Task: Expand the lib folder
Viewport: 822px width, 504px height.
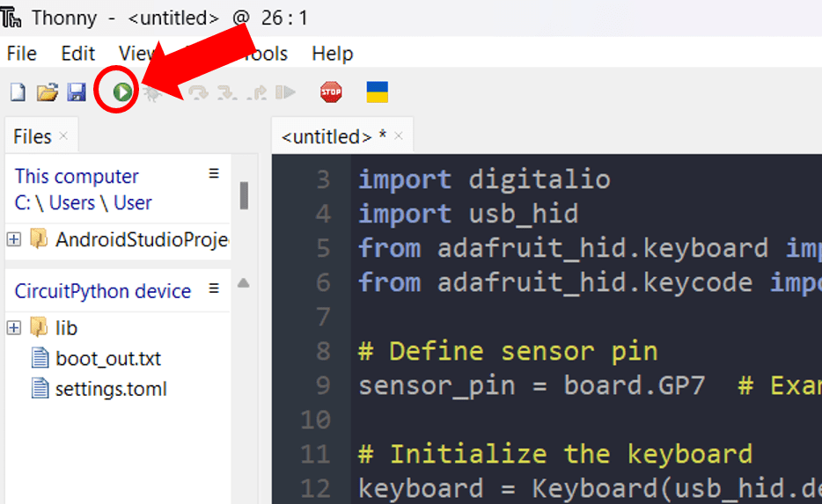Action: pos(13,328)
